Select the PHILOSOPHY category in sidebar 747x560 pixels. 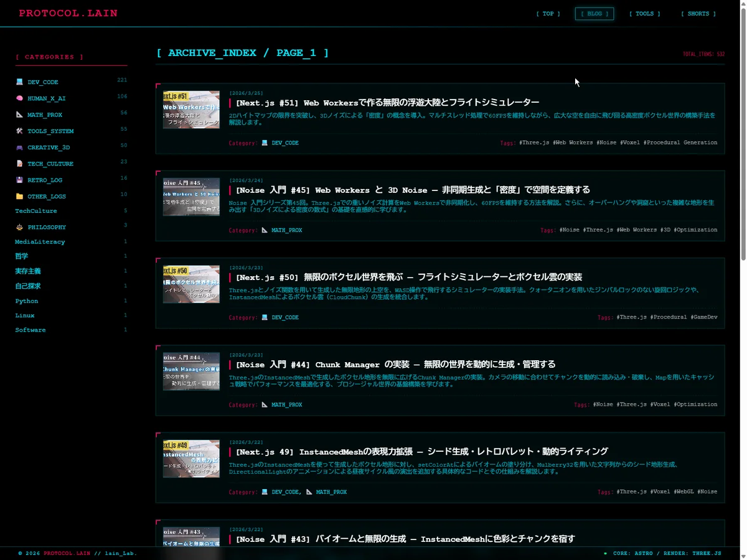pos(46,227)
